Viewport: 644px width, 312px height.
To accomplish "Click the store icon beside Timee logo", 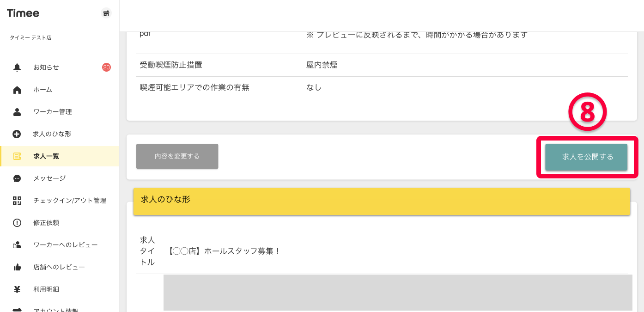I will [106, 13].
